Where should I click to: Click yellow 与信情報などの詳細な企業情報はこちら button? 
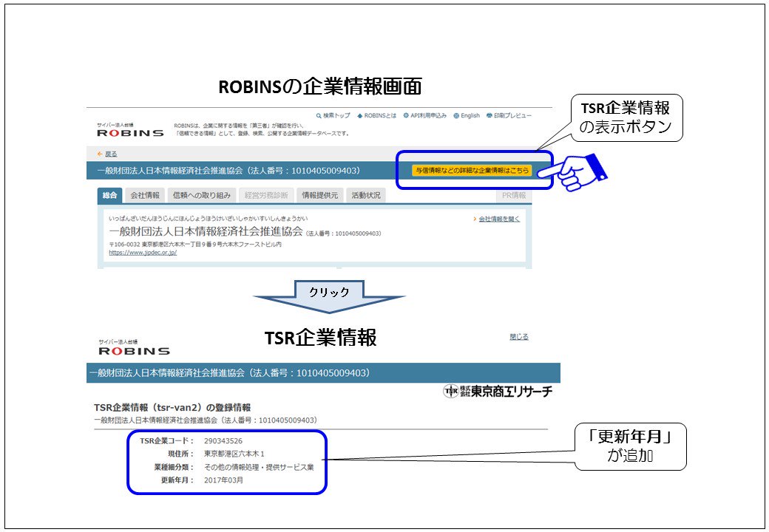[x=472, y=171]
